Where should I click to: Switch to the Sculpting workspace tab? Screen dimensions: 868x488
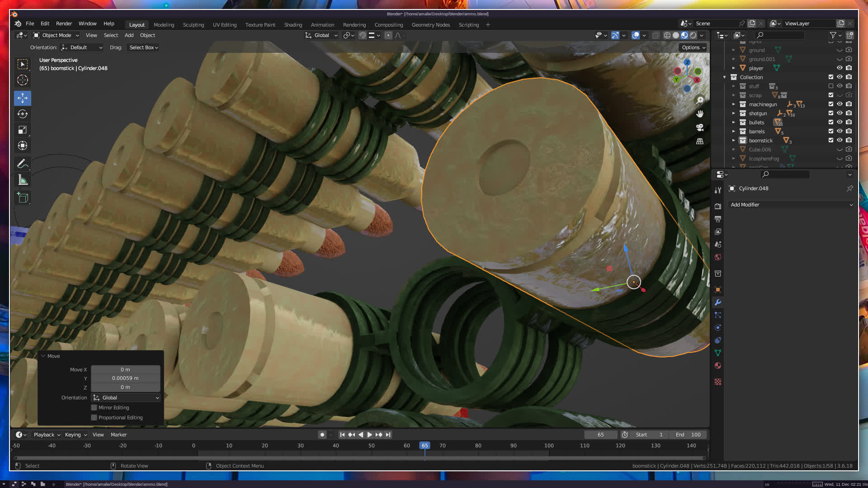point(193,25)
